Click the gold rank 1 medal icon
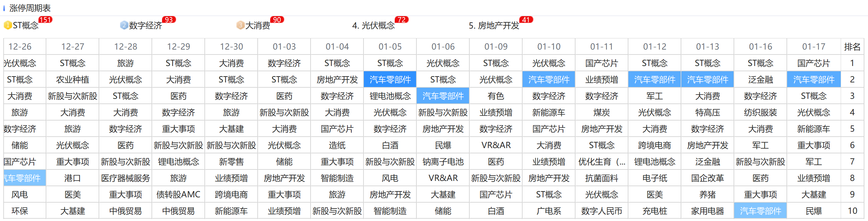 (x=8, y=25)
